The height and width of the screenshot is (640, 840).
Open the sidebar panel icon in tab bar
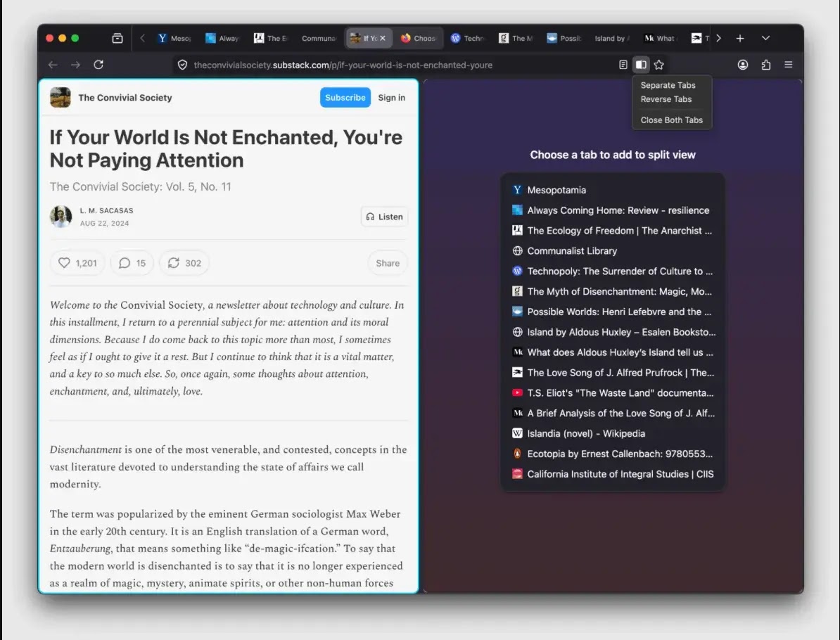tap(117, 38)
